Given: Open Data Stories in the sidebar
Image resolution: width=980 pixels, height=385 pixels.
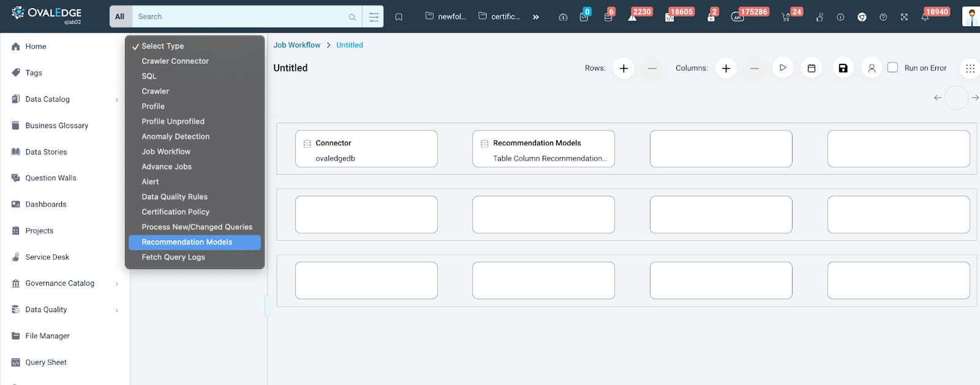Looking at the screenshot, I should click(47, 152).
